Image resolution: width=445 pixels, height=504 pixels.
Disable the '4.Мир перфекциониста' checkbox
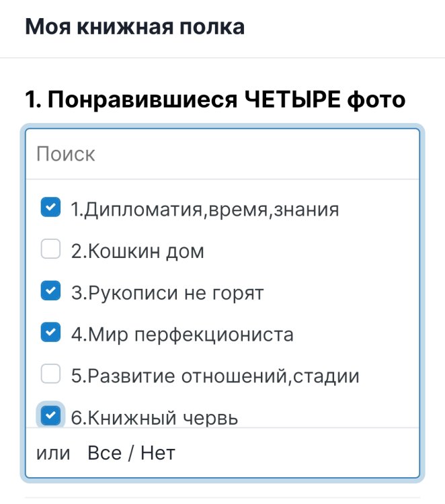pyautogui.click(x=50, y=333)
